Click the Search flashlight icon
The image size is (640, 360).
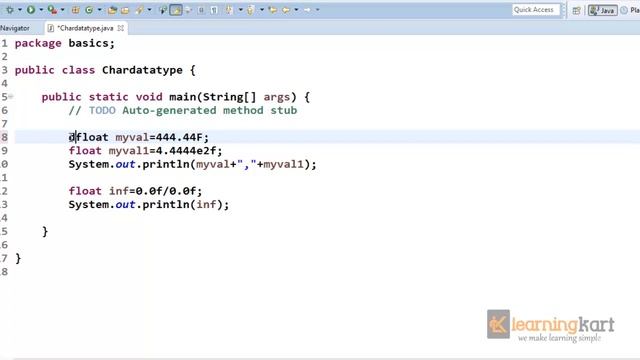click(139, 10)
